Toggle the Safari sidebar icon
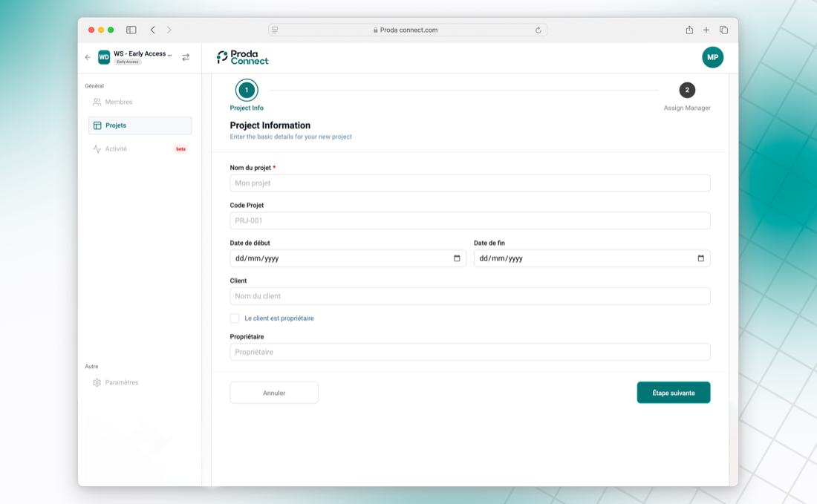Image resolution: width=817 pixels, height=504 pixels. coord(131,30)
